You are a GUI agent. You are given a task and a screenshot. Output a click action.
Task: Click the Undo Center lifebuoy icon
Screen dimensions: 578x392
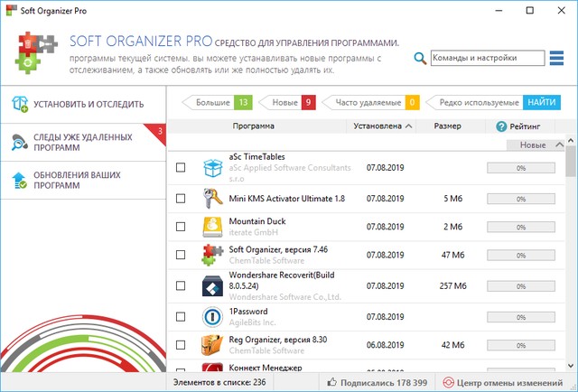point(448,383)
